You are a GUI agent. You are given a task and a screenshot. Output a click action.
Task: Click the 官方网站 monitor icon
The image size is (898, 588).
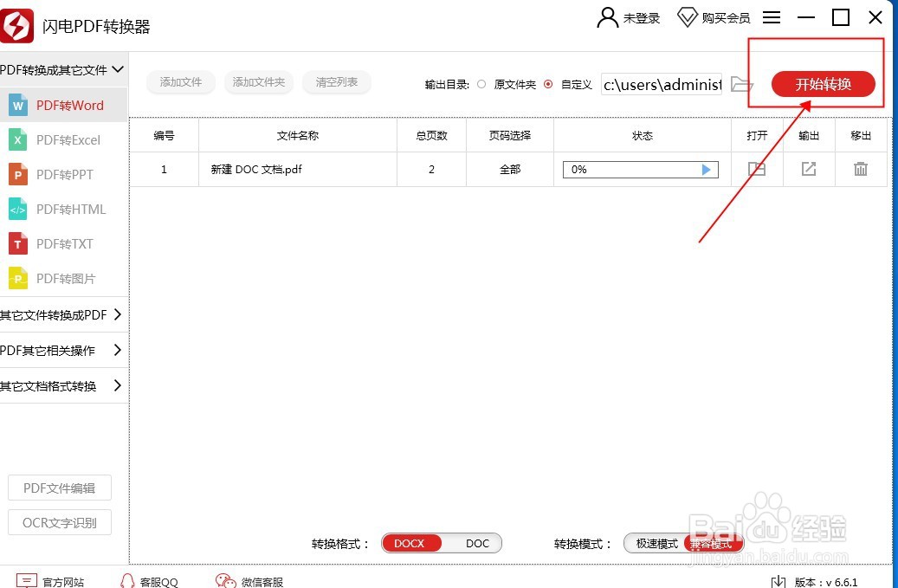point(26,580)
